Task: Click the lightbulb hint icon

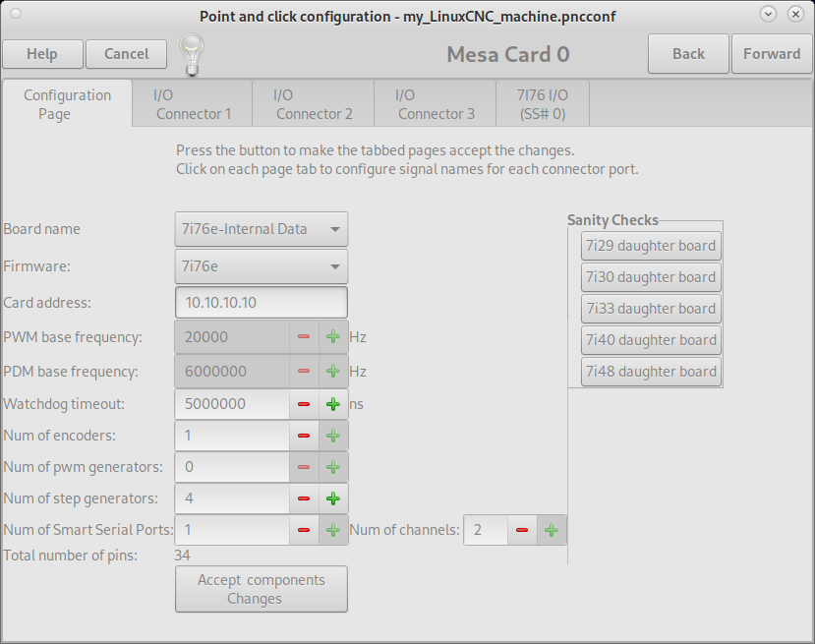Action: click(x=192, y=55)
